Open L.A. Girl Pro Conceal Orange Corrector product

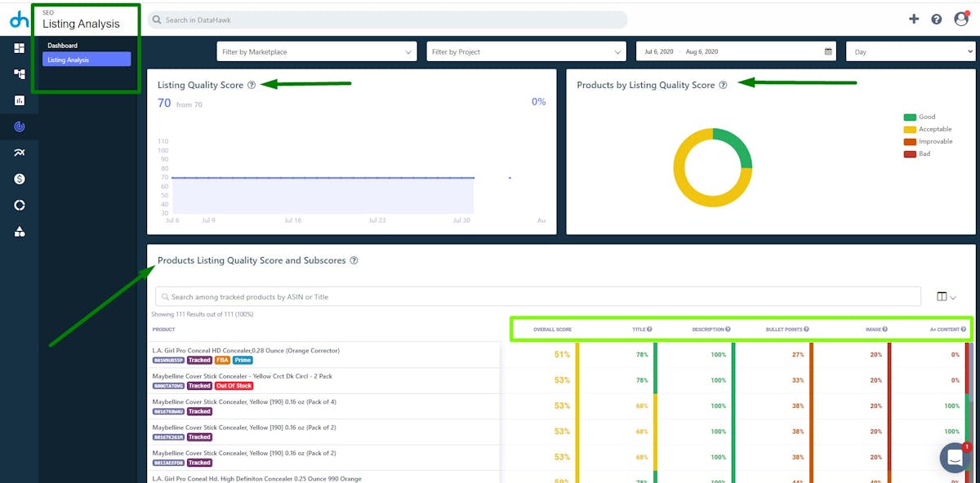(x=246, y=351)
